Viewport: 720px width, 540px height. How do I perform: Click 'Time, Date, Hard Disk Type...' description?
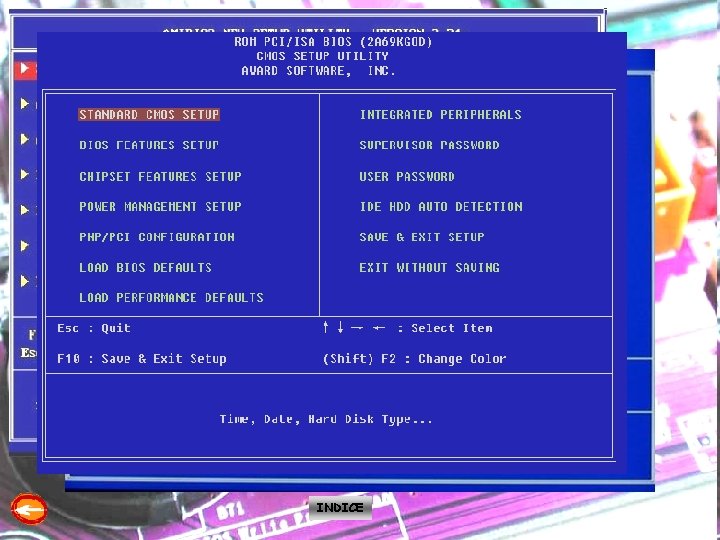[326, 419]
